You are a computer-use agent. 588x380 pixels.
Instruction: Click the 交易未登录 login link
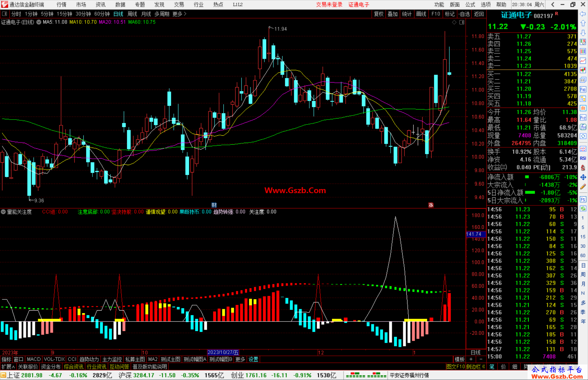click(x=329, y=5)
